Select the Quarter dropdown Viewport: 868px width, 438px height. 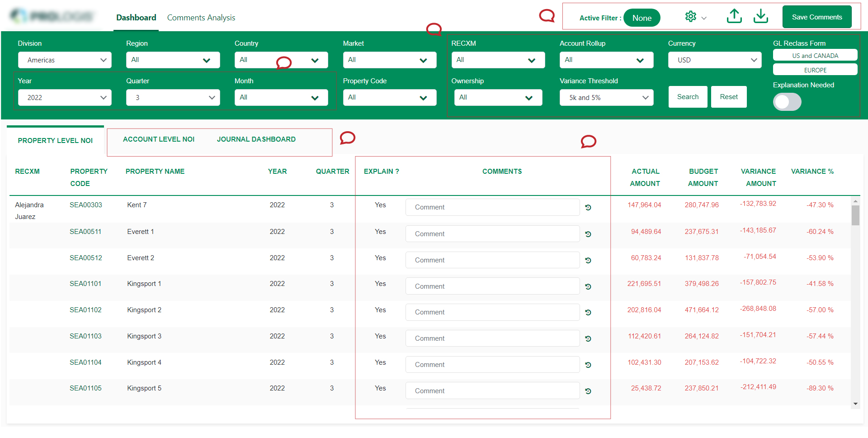pos(173,98)
